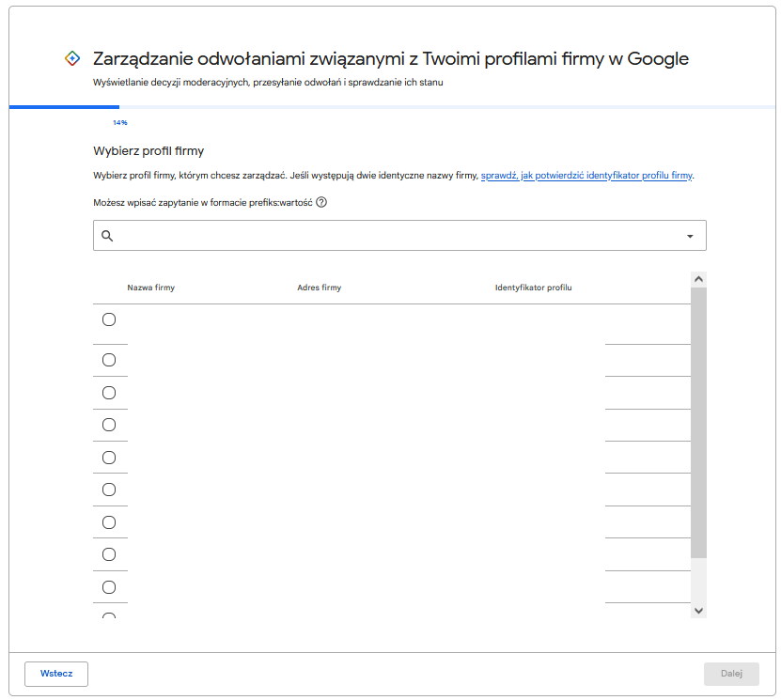
Task: Open the profile search dropdown arrow
Action: (x=690, y=236)
